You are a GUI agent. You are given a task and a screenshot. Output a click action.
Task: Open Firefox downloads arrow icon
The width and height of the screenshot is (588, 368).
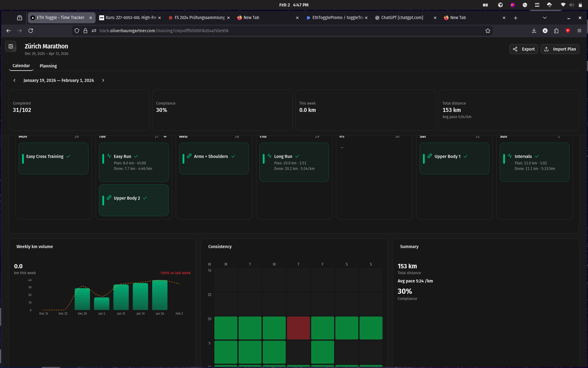(534, 31)
